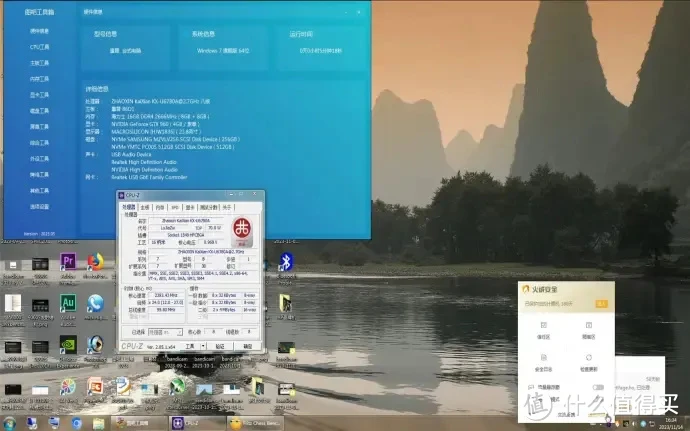Image resolution: width=690 pixels, height=431 pixels.
Task: Open NVIDIA GeForce Experience desktop icon
Action: (x=68, y=345)
